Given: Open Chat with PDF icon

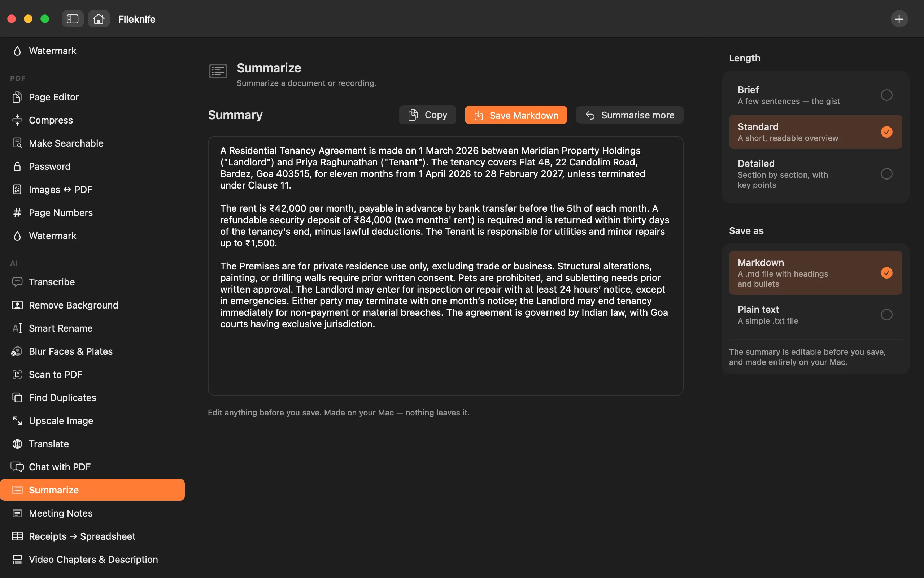Looking at the screenshot, I should click(17, 467).
